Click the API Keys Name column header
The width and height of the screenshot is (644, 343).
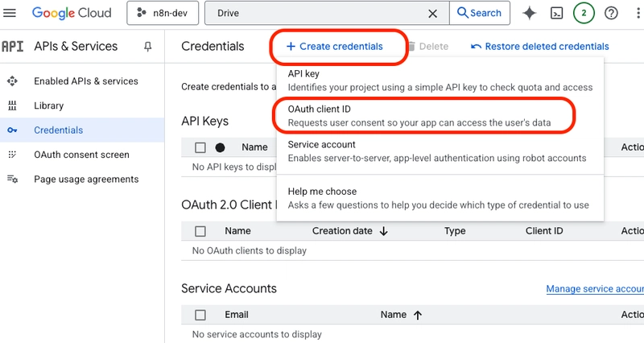coord(254,147)
